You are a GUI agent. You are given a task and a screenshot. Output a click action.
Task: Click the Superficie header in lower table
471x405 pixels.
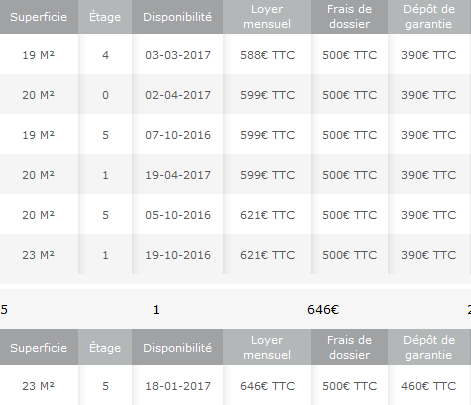tap(39, 347)
